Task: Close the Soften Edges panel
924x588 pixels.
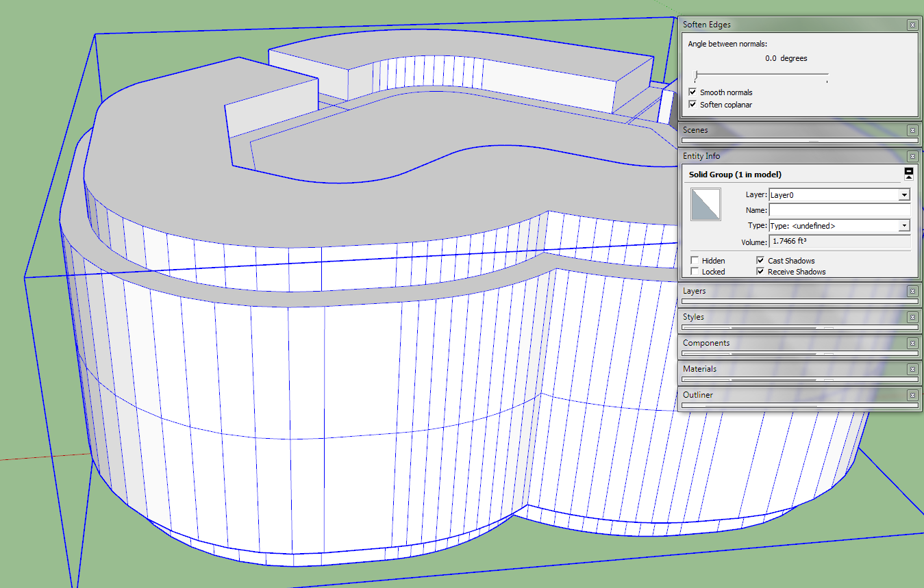Action: pos(912,25)
